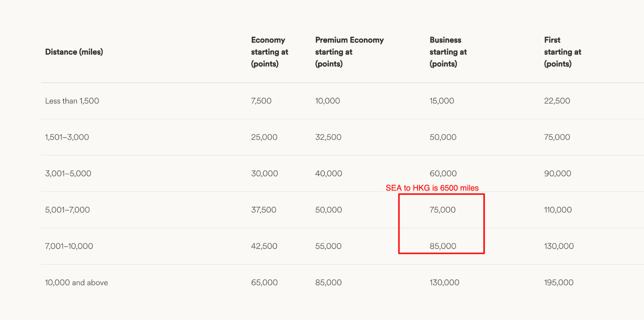The height and width of the screenshot is (320, 644).
Task: Select the Less than 1,500 row label
Action: coord(72,101)
